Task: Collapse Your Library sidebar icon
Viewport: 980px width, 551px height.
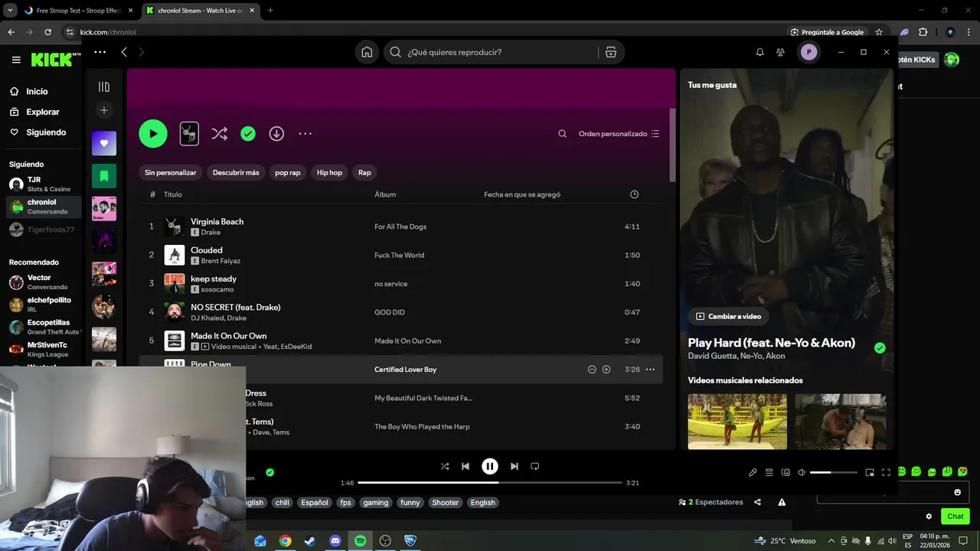Action: [x=104, y=86]
